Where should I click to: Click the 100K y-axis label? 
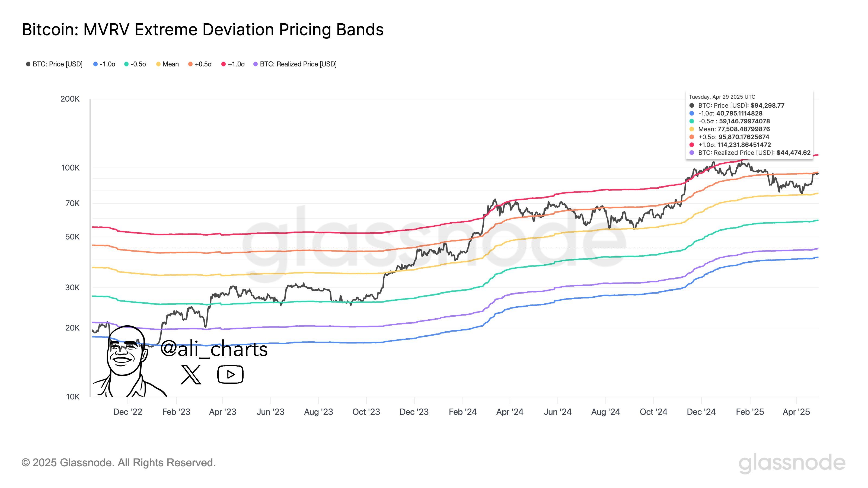click(70, 168)
